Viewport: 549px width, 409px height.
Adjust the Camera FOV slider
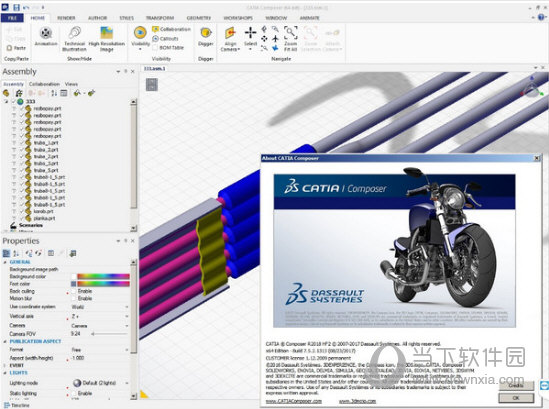pos(109,334)
